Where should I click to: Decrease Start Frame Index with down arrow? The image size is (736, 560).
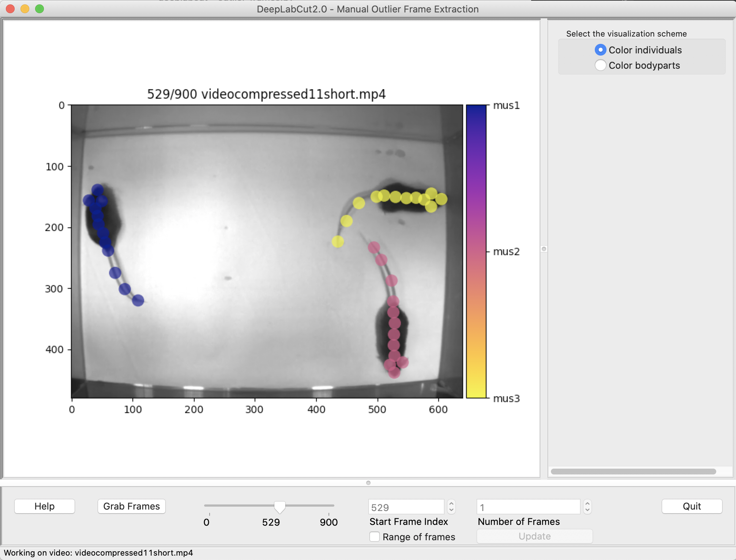pyautogui.click(x=451, y=510)
